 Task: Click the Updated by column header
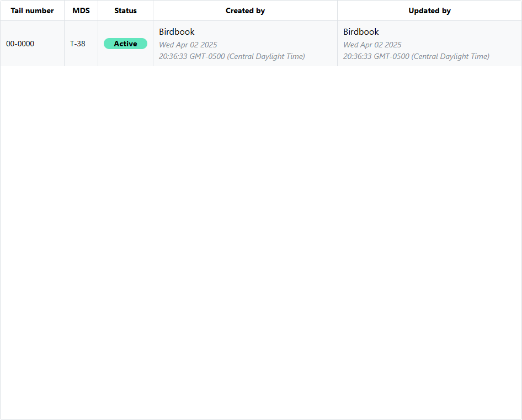pyautogui.click(x=429, y=10)
